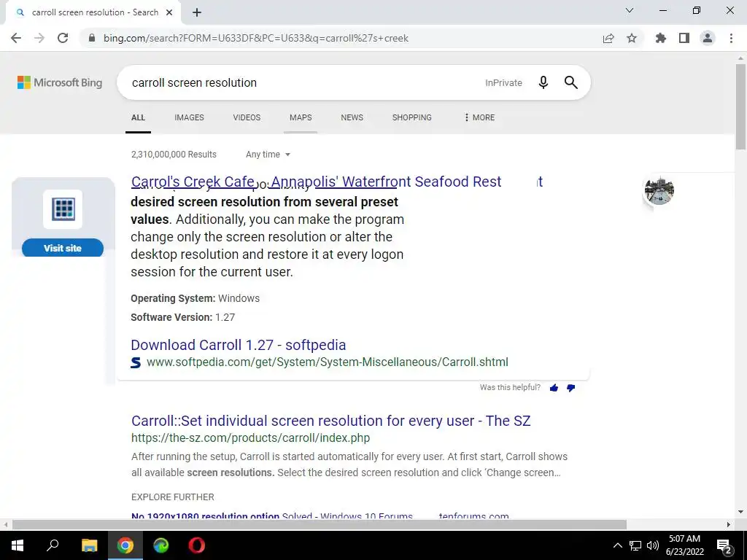Open the Any time filter dropdown
This screenshot has height=560, width=747.
coord(268,155)
